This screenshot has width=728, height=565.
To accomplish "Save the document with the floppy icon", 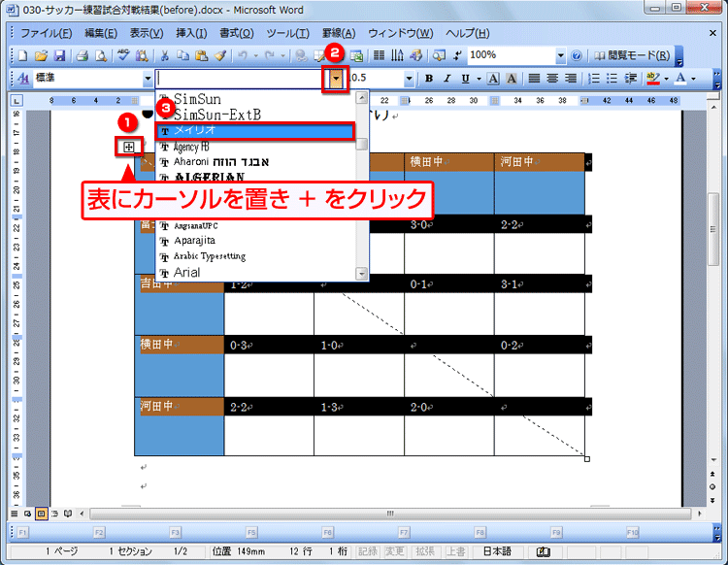I will click(x=59, y=55).
